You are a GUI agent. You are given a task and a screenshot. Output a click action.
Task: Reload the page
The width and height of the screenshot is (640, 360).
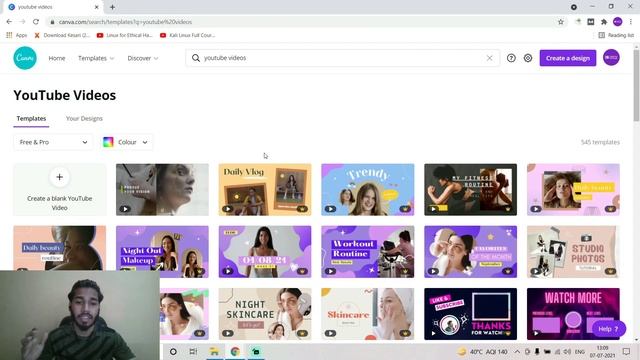pyautogui.click(x=36, y=22)
